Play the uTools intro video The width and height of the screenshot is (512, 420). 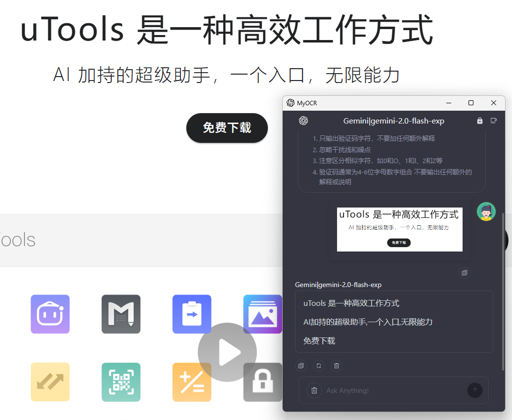pos(227,352)
